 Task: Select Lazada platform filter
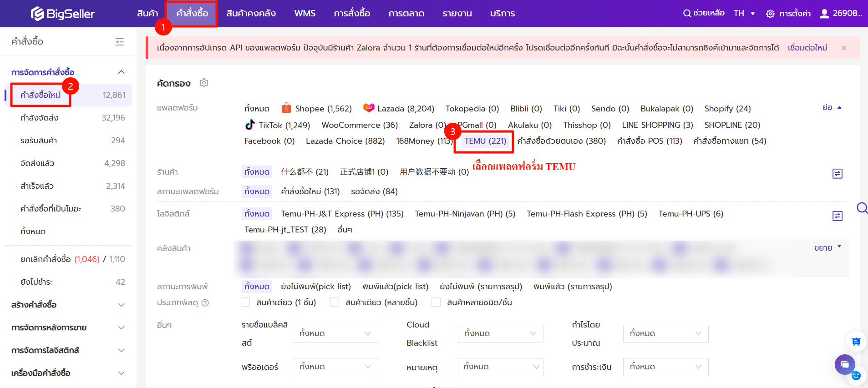pyautogui.click(x=399, y=109)
